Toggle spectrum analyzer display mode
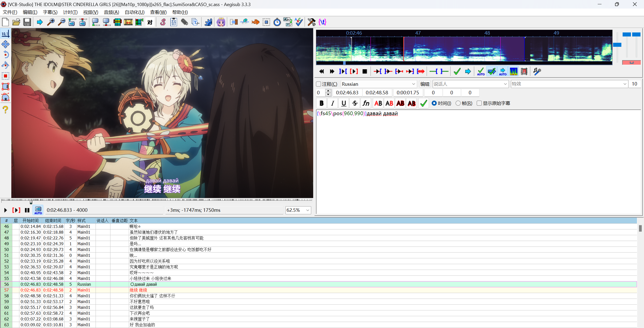The image size is (644, 328). [513, 71]
